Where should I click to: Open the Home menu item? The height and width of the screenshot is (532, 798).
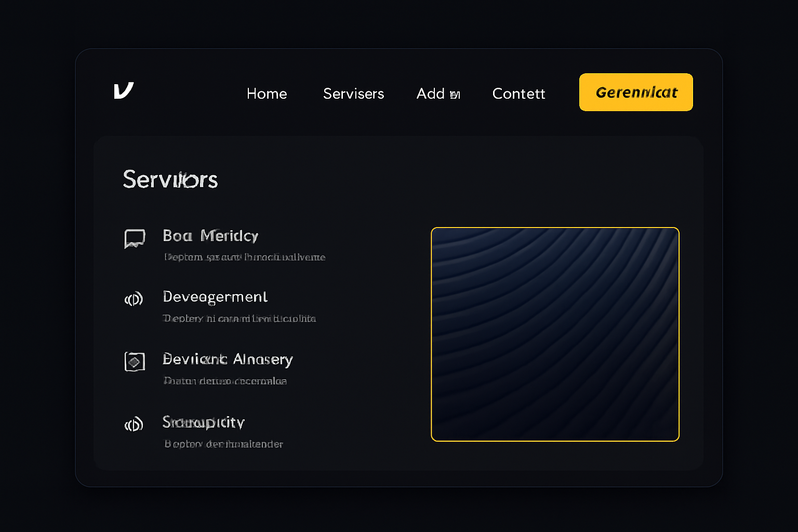(267, 94)
